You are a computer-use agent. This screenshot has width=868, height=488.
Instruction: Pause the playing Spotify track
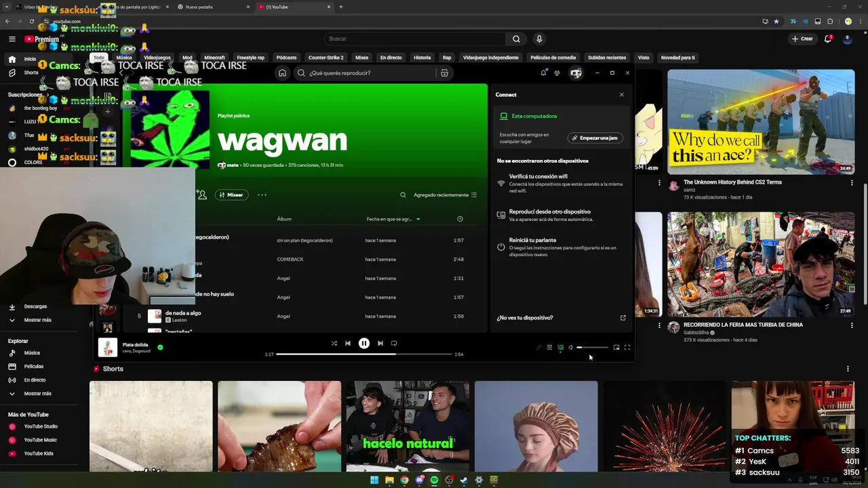coord(364,344)
